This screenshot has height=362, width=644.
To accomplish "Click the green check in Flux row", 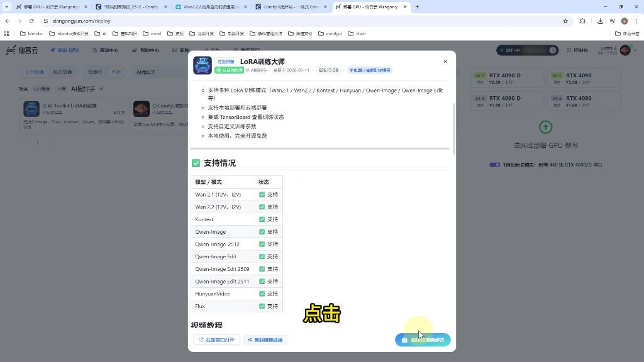I will 262,306.
